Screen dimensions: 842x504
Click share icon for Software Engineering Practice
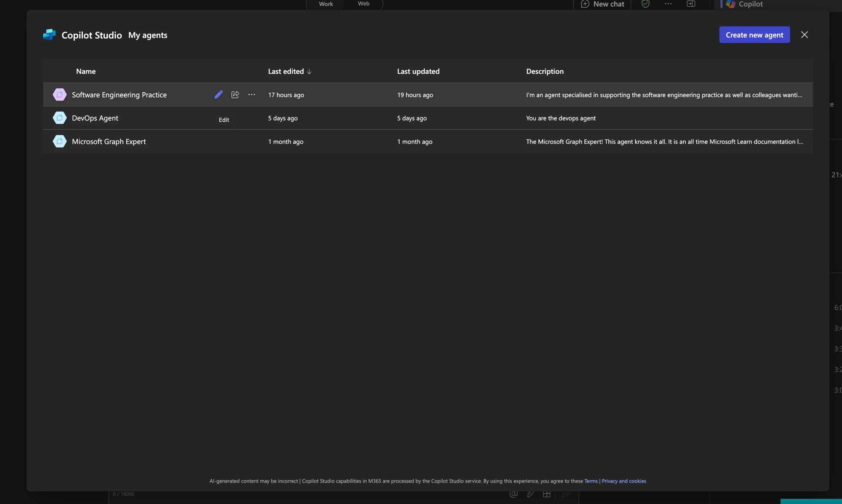coord(235,95)
